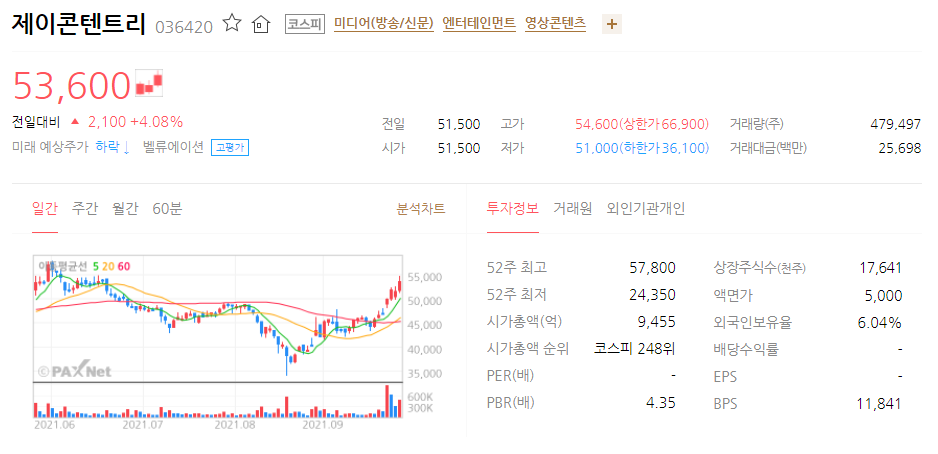Click the 코스피 market badge
This screenshot has width=938, height=454.
pyautogui.click(x=304, y=24)
